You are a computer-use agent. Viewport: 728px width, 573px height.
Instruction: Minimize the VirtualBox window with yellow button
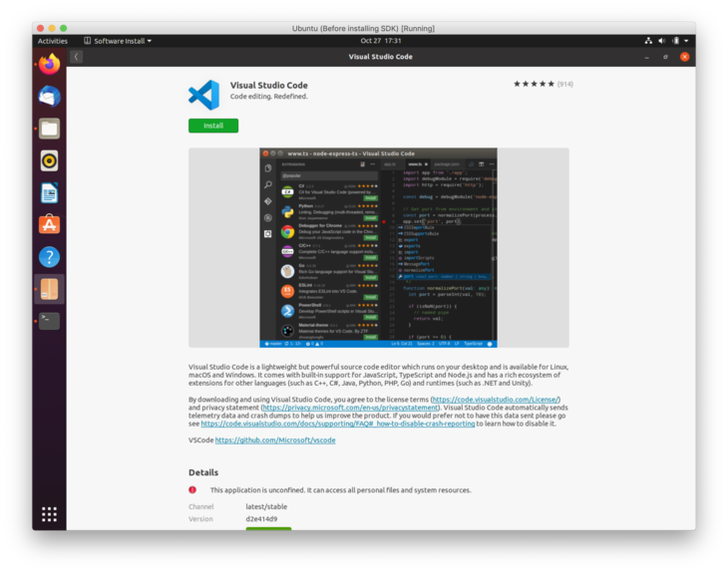[x=52, y=28]
